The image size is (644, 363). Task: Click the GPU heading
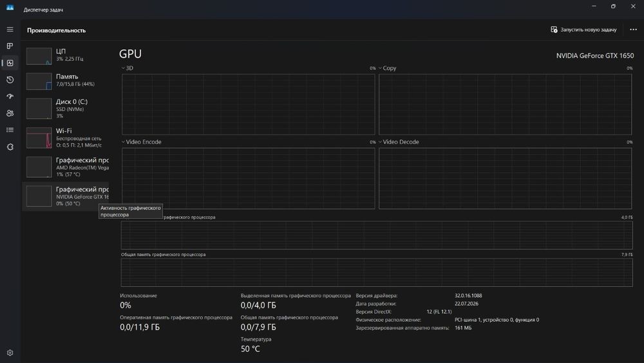tap(130, 54)
